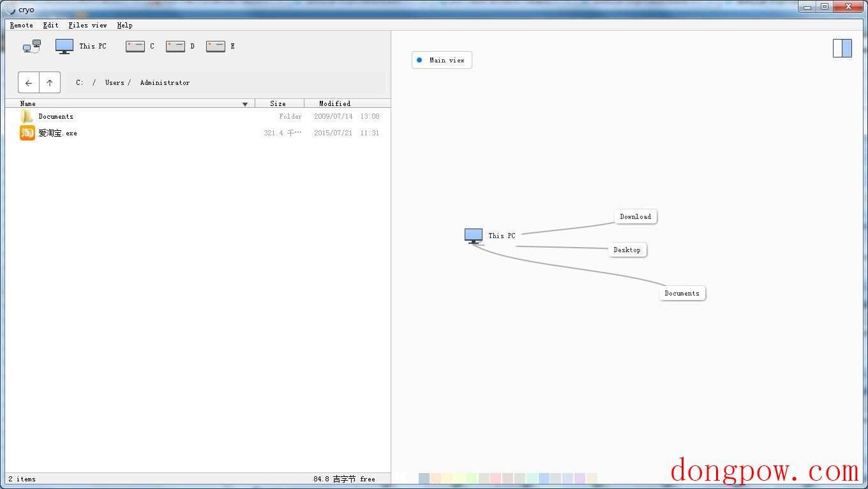
Task: Click the Name column sort arrow
Action: [245, 104]
